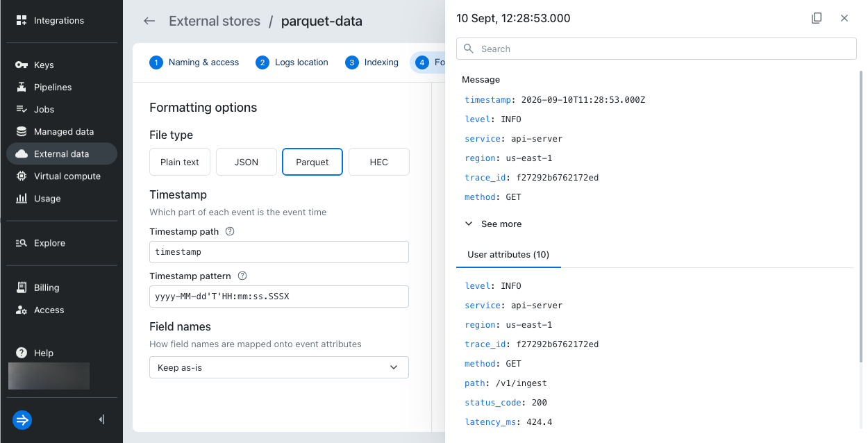Go to step 2 Logs location
Viewport: 868px width, 443px height.
[292, 62]
